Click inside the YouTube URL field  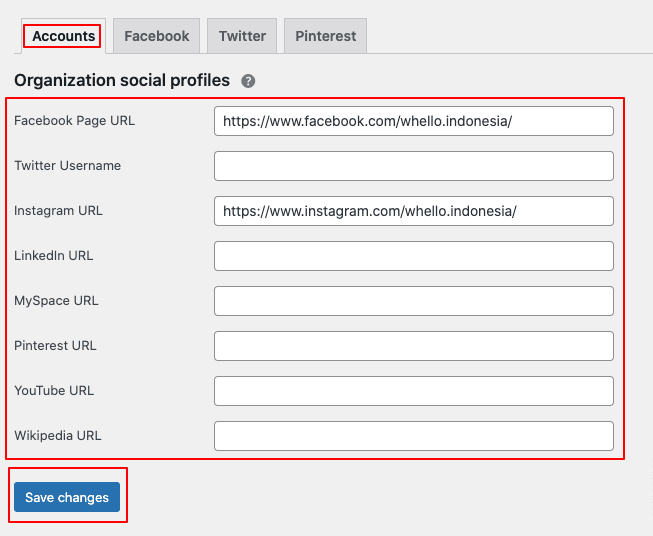(x=413, y=391)
